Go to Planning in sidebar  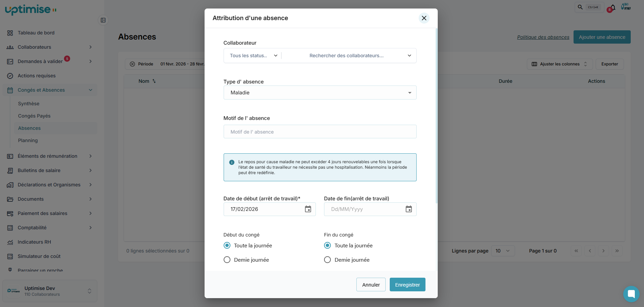(x=28, y=140)
